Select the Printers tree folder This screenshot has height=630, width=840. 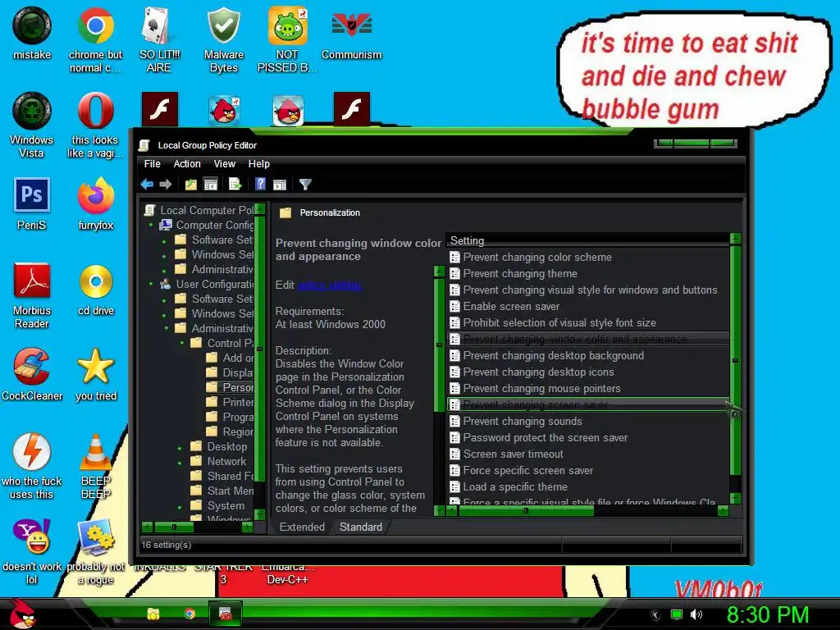231,402
